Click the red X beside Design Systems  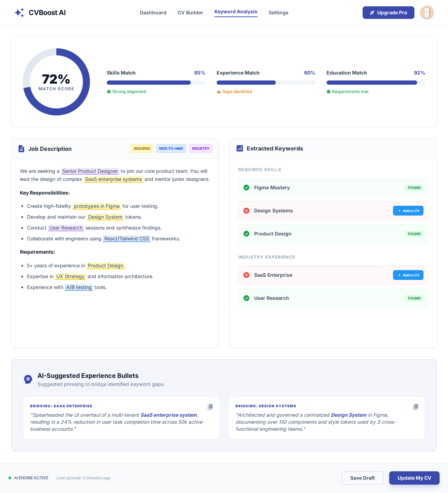246,211
